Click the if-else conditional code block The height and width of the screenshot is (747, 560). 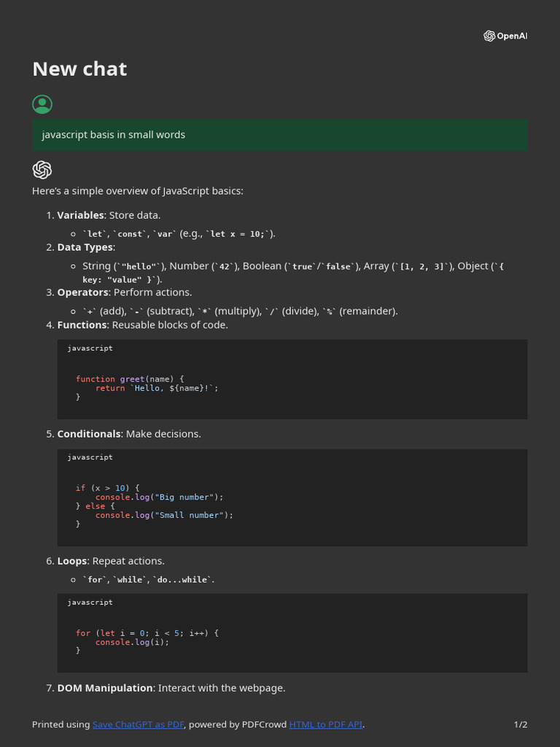292,505
